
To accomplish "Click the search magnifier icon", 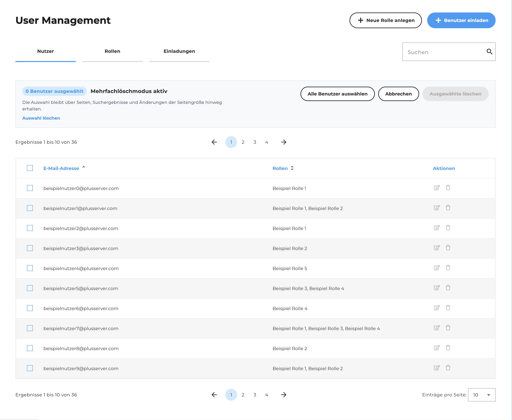I will click(x=489, y=52).
